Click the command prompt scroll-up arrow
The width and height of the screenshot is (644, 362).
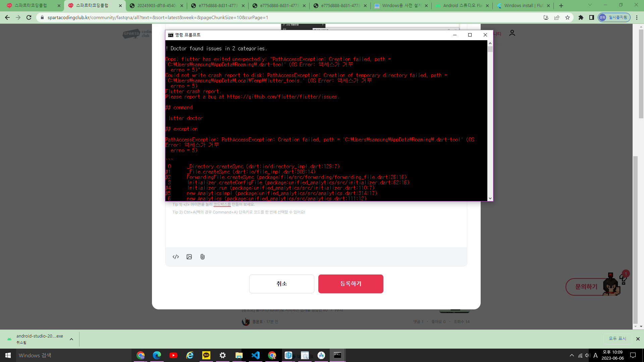[490, 43]
